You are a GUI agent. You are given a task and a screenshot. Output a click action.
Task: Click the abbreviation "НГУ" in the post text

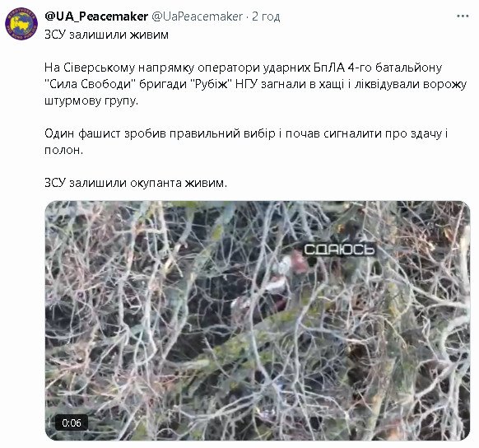click(247, 84)
